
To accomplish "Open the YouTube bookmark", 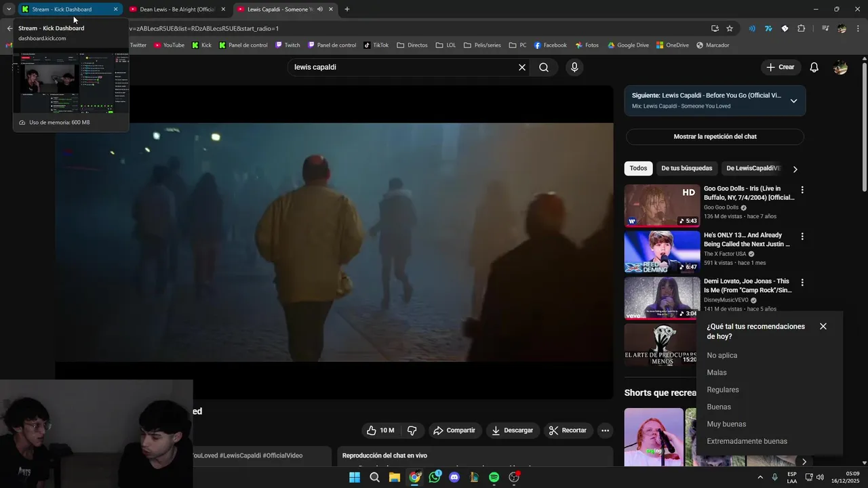I will coord(169,45).
